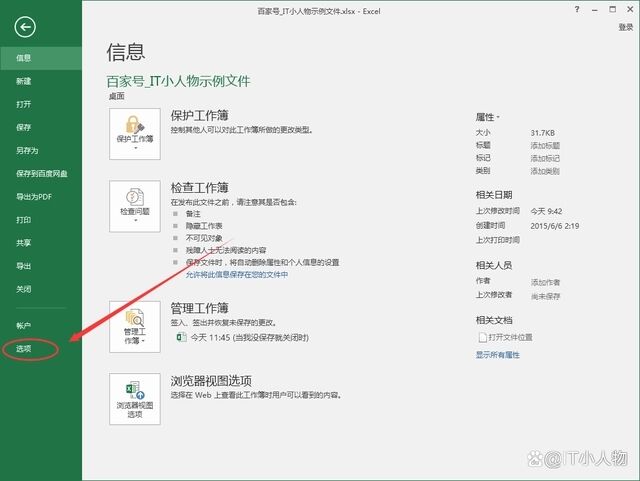Click the 打开文件位置 link
Screen dimensions: 640x481
click(511, 337)
